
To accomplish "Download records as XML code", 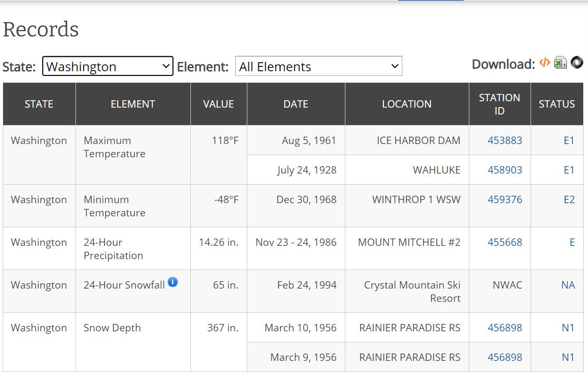I will coord(545,63).
